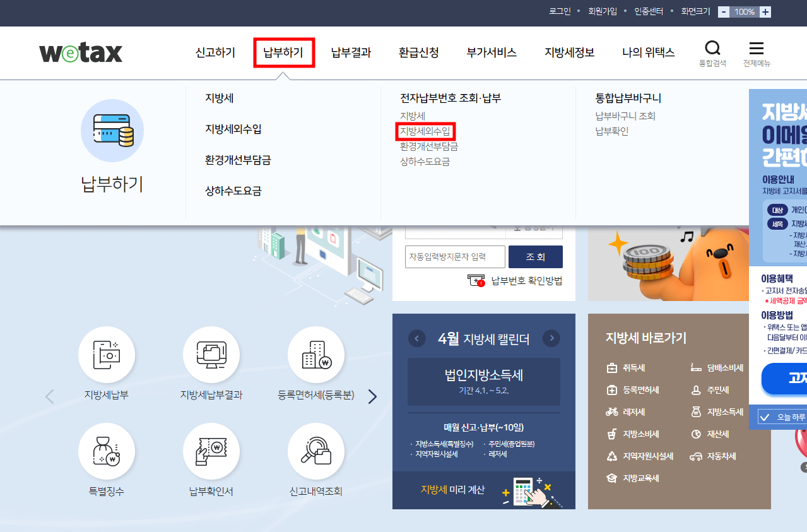Select the 취득세 briefcase icon
Viewport: 807px width, 532px height.
[611, 368]
